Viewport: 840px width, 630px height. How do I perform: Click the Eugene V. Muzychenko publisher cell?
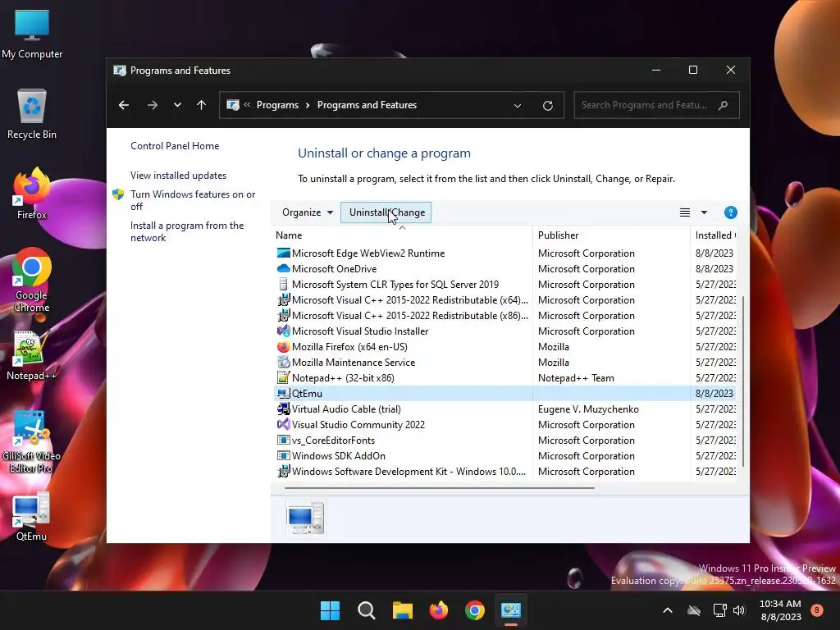588,409
